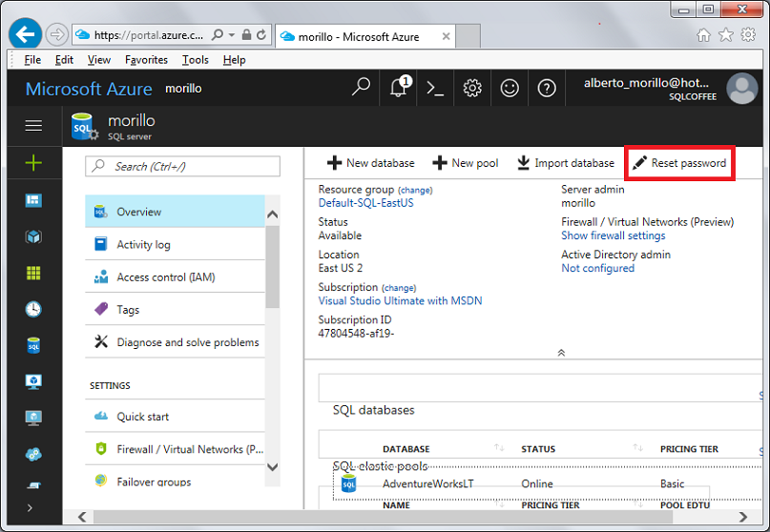This screenshot has width=770, height=532.
Task: Click Not configured Active Directory admin link
Action: tap(597, 269)
